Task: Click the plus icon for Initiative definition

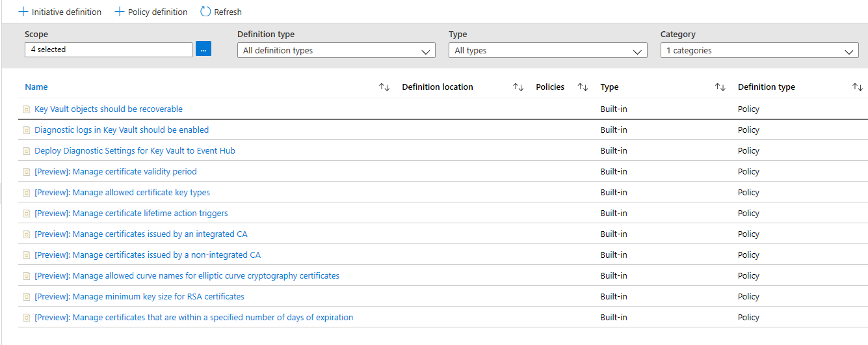Action: click(x=23, y=12)
